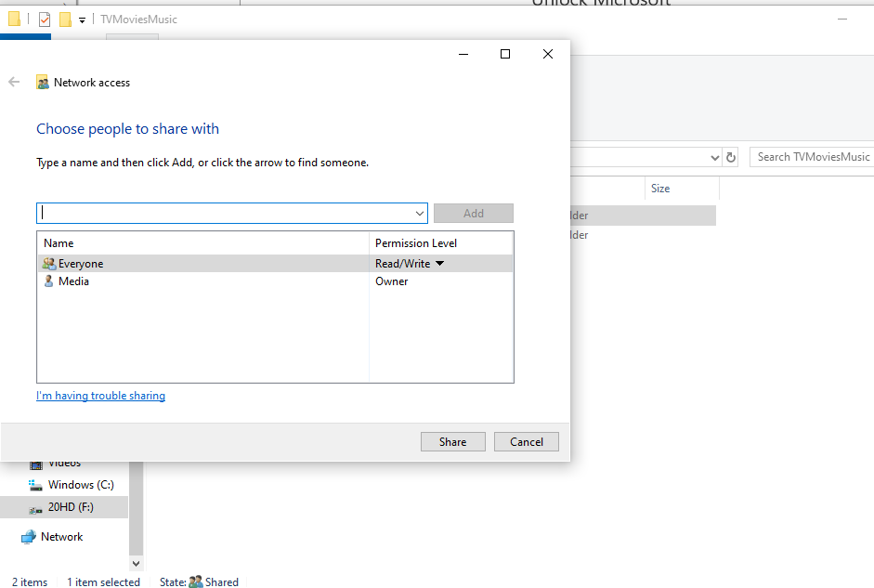Image resolution: width=874 pixels, height=588 pixels.
Task: Click the Network access people icon
Action: [43, 83]
